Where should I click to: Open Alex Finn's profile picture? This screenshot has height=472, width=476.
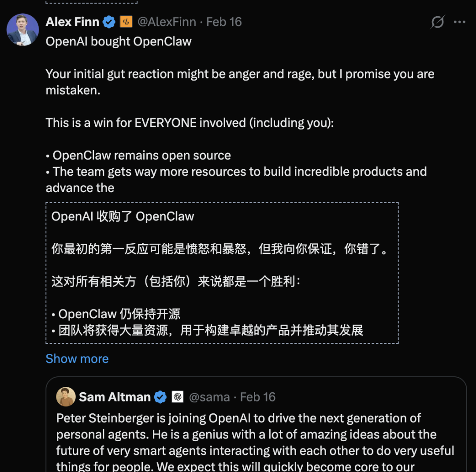(22, 30)
